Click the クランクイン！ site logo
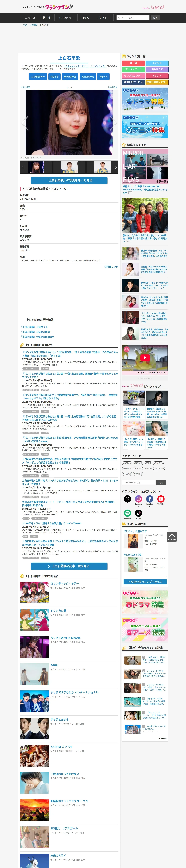Viewport: 186px width, 868px height. [48, 7]
